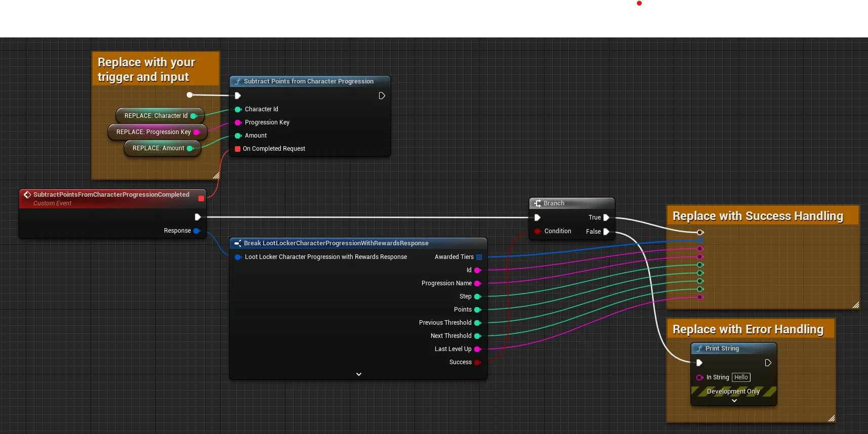Expand the Print String advanced options chevron
The width and height of the screenshot is (868, 434).
coord(734,401)
